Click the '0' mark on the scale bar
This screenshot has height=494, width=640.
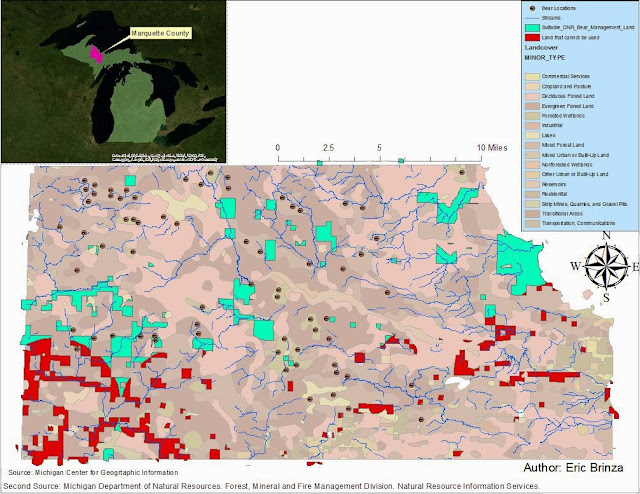[278, 148]
